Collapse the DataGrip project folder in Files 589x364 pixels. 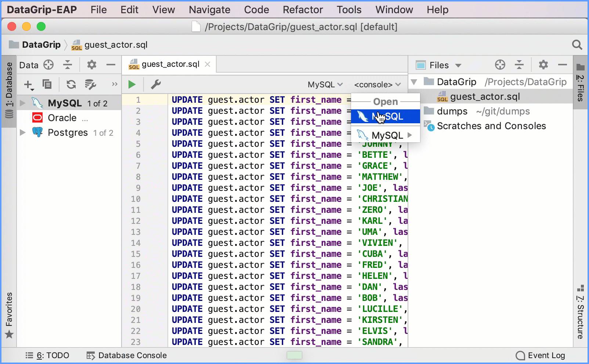coord(414,82)
